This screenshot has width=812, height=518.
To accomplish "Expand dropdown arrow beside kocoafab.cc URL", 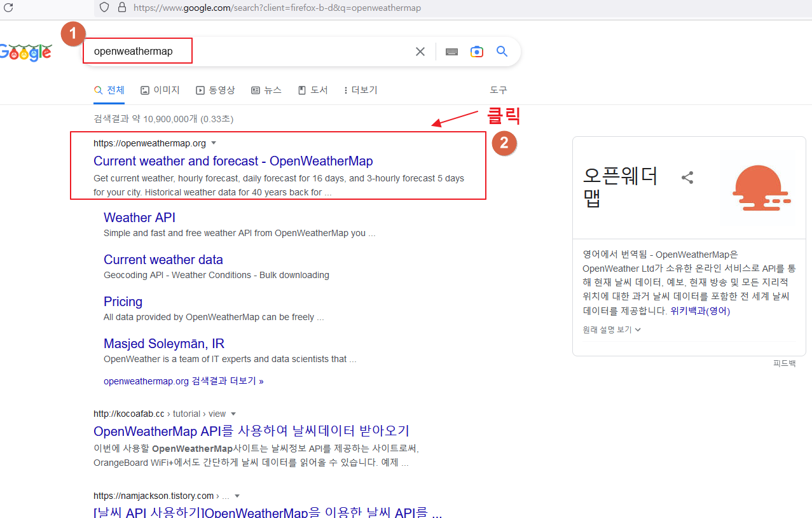I will pos(233,414).
